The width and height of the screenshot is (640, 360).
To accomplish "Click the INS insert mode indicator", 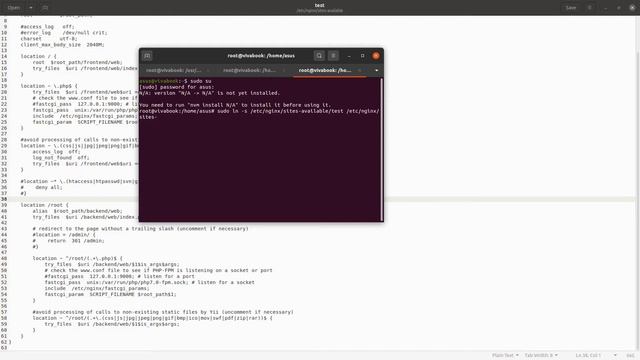I will click(x=630, y=356).
